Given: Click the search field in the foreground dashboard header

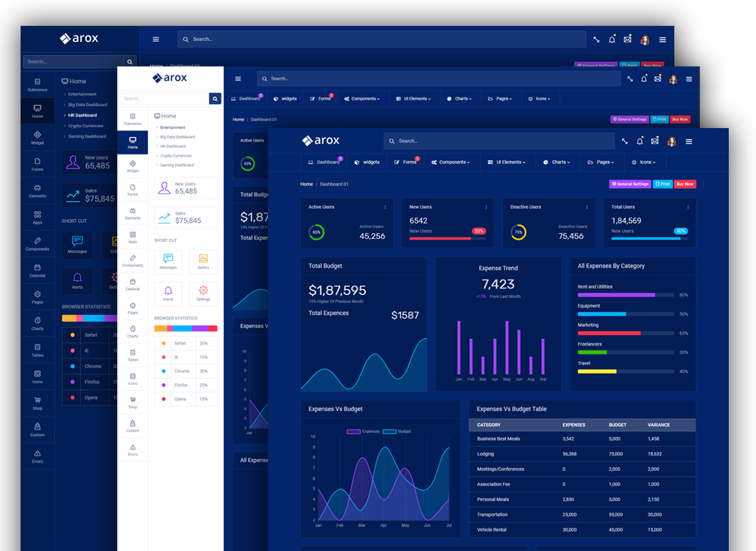Looking at the screenshot, I should tap(501, 141).
